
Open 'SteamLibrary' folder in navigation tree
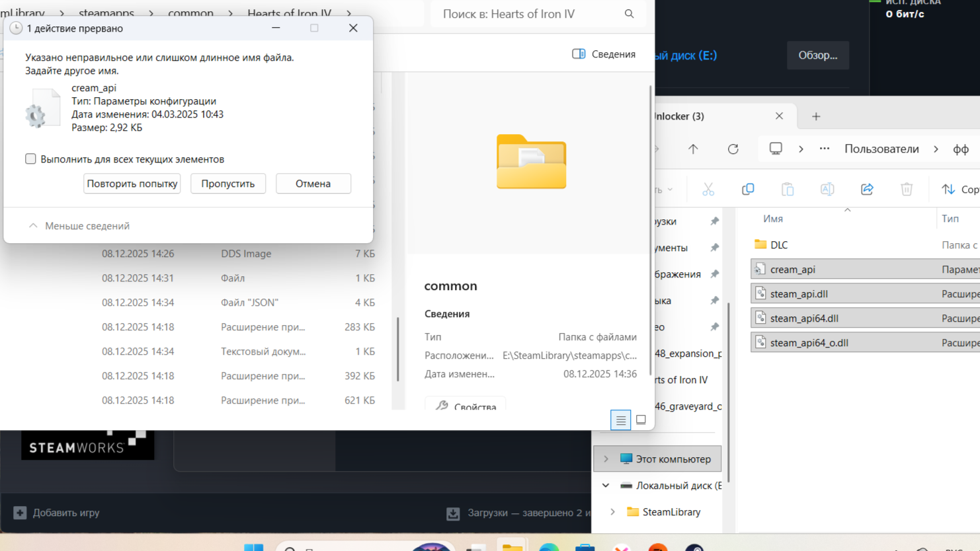coord(663,512)
